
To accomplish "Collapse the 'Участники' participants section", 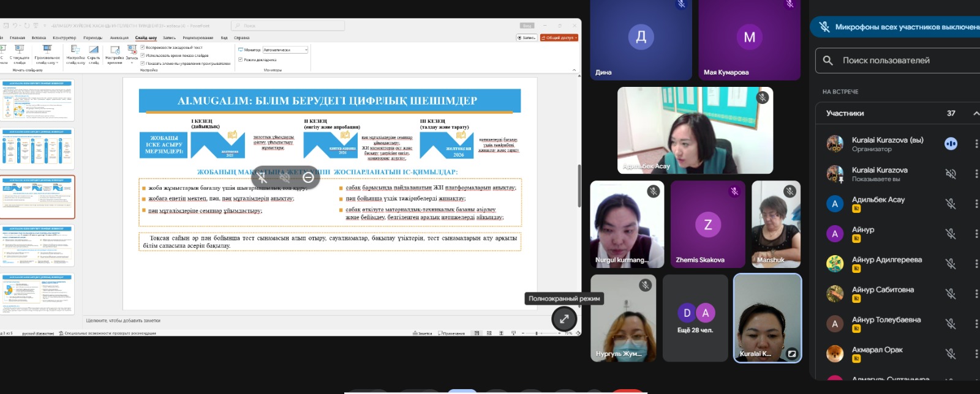I will [975, 113].
